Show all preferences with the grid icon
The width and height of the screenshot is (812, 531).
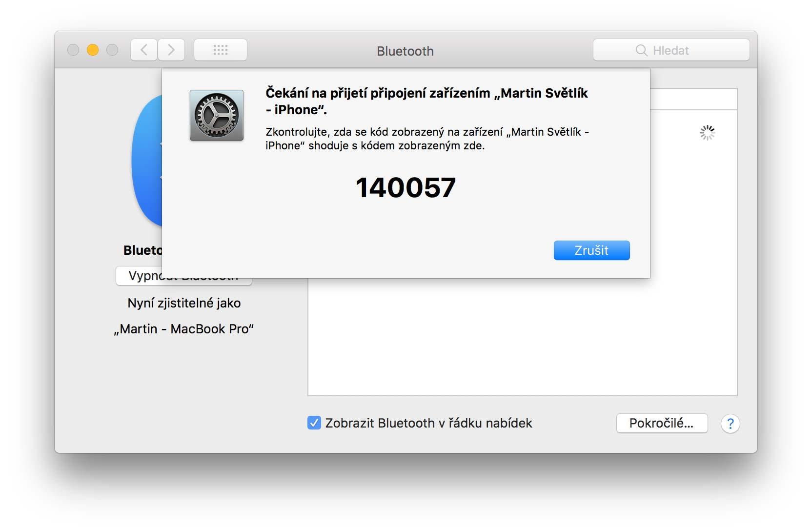[x=221, y=50]
